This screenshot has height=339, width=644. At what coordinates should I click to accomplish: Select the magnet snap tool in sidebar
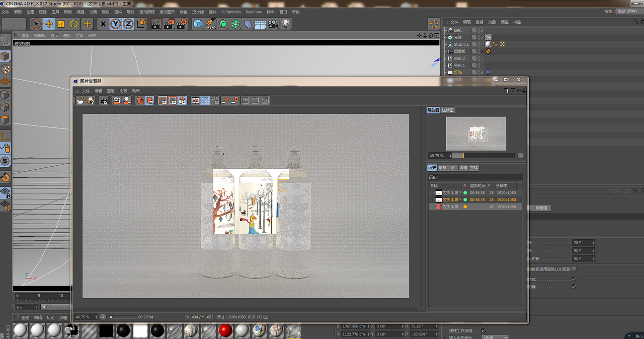[5, 177]
